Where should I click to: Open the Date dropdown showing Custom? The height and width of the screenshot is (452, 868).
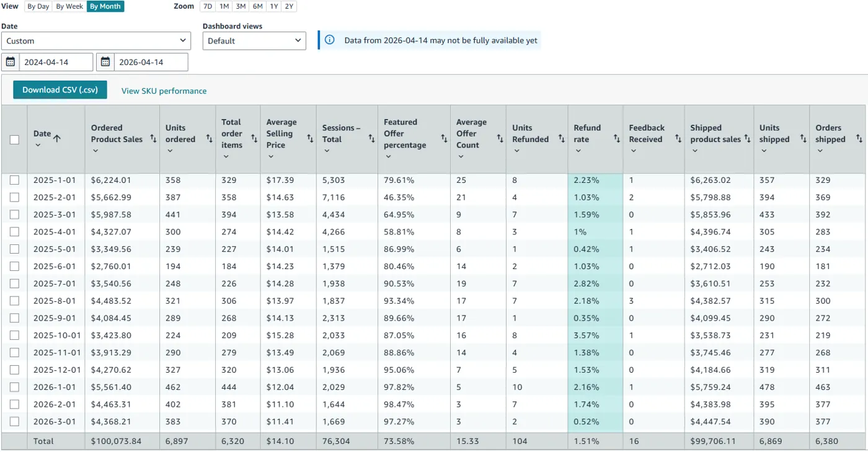point(96,40)
